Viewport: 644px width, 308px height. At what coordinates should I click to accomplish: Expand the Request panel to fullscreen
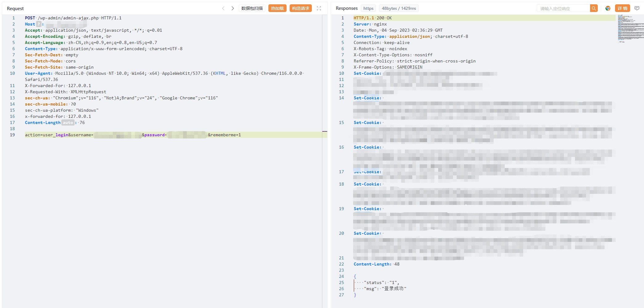click(x=319, y=8)
